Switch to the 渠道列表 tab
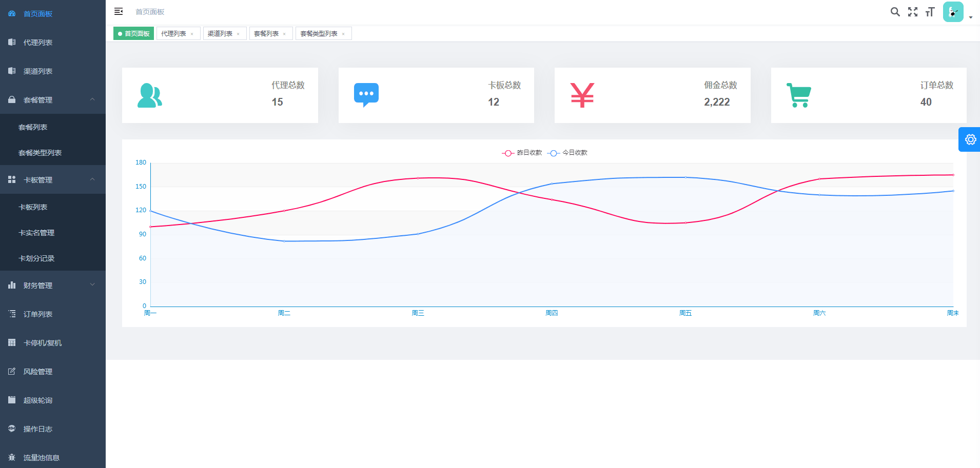The image size is (980, 468). coord(220,34)
